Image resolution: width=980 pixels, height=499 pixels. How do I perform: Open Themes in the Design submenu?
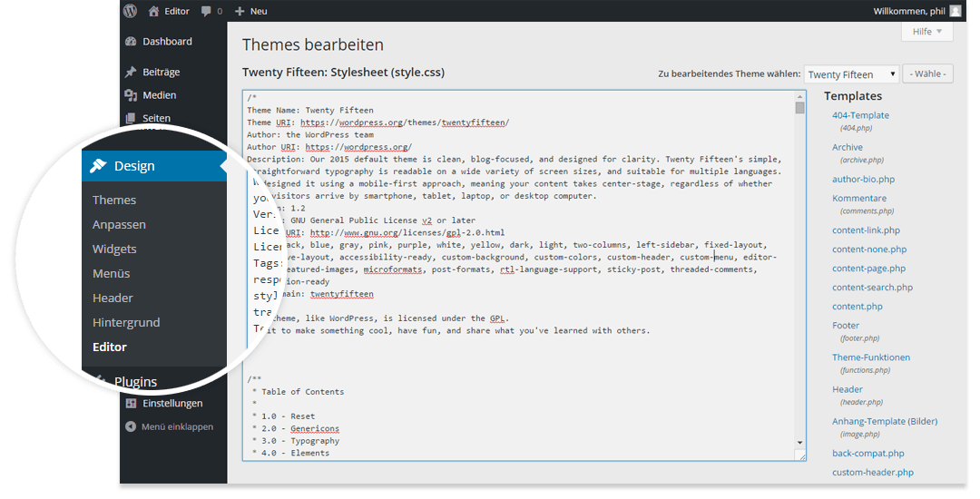114,200
